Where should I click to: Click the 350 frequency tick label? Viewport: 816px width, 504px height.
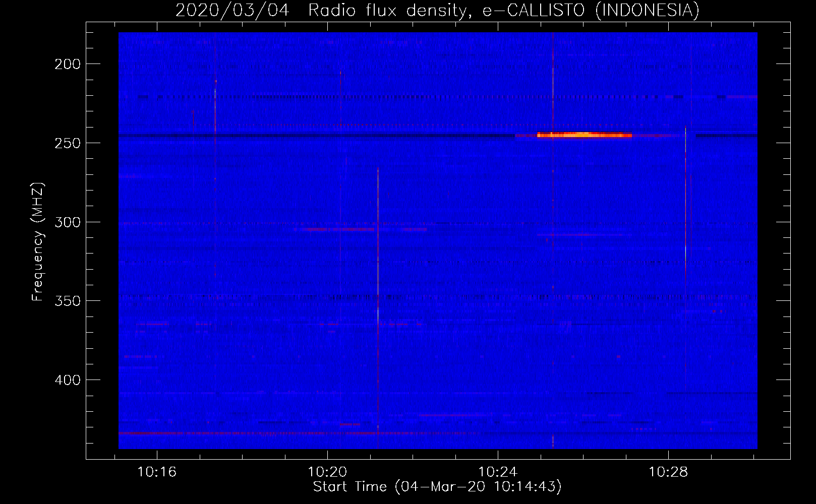[x=68, y=301]
